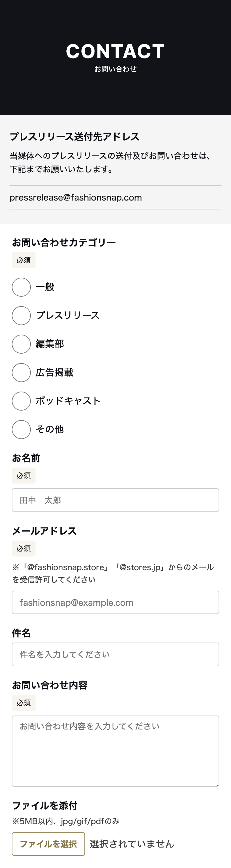Viewport: 231px width, 868px height.
Task: Click the pressrelease@fashionsnap.com address
Action: click(76, 198)
